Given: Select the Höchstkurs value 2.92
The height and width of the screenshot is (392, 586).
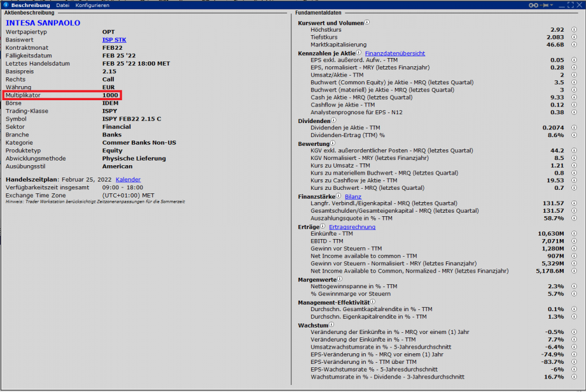Looking at the screenshot, I should (557, 29).
